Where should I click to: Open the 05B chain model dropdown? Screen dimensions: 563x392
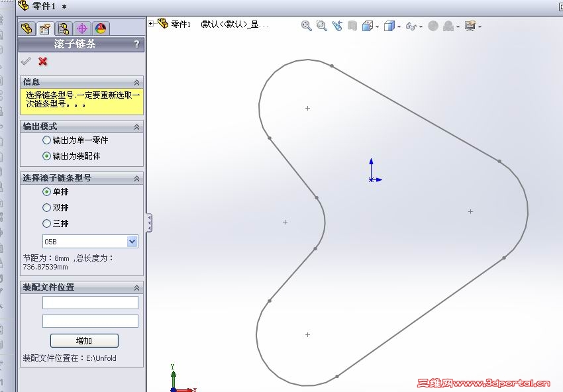[x=132, y=242]
